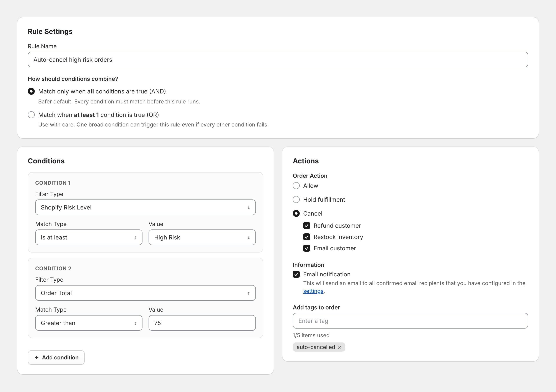Open Condition 1 Filter Type dropdown
Screen dimensions: 556x392
pyautogui.click(x=145, y=207)
